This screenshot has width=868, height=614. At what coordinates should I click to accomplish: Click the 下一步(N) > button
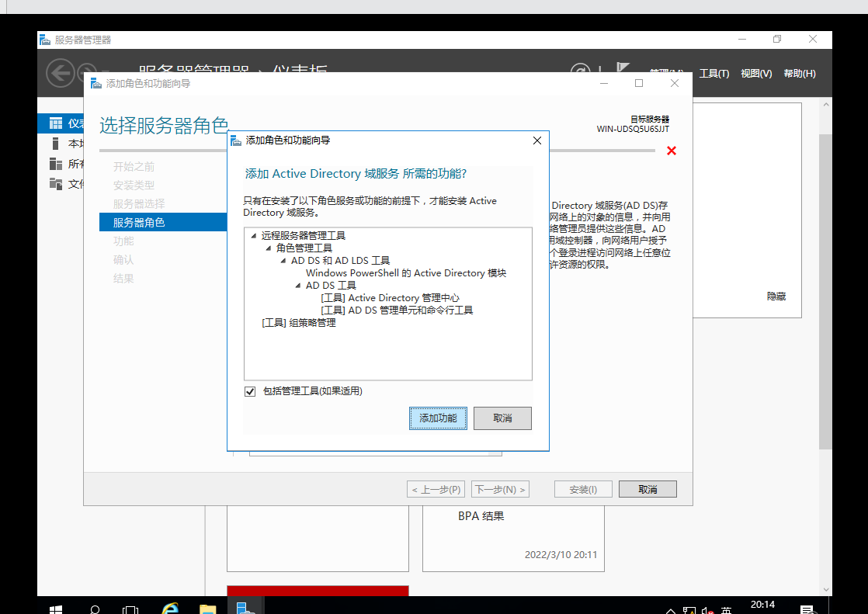[x=500, y=490]
